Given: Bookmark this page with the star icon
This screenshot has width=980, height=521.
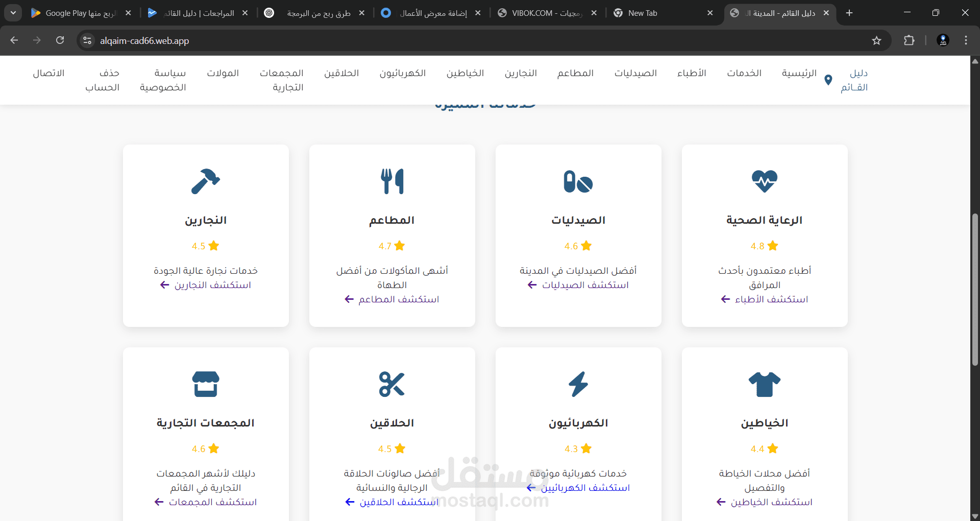Looking at the screenshot, I should click(x=876, y=40).
